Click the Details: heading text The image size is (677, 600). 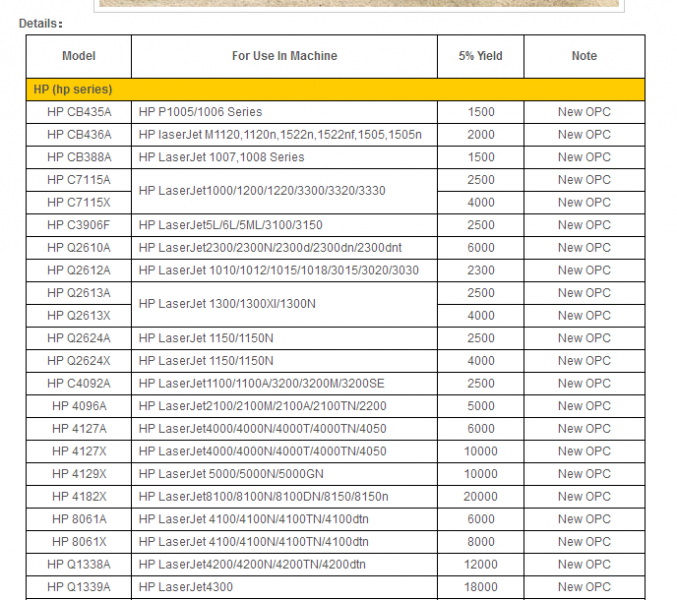[41, 23]
